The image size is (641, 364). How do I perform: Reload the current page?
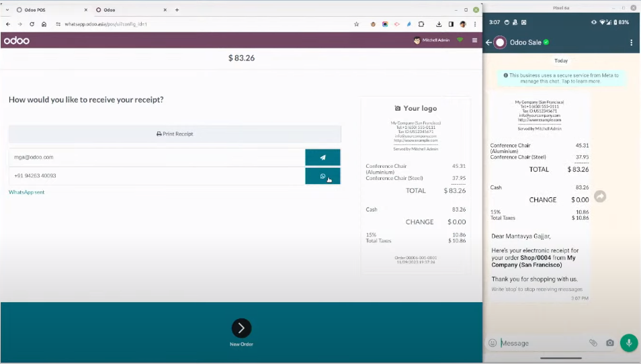[x=32, y=24]
